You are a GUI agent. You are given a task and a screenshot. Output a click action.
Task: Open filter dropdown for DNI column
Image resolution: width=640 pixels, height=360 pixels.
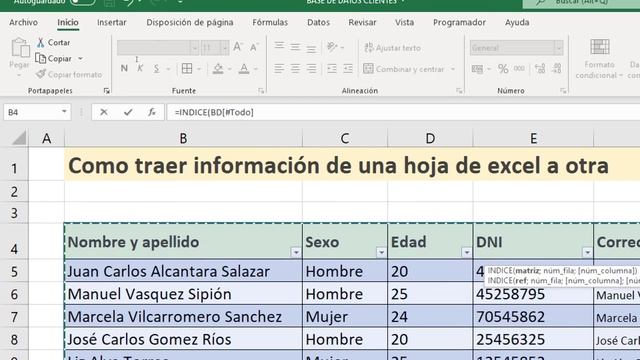587,253
